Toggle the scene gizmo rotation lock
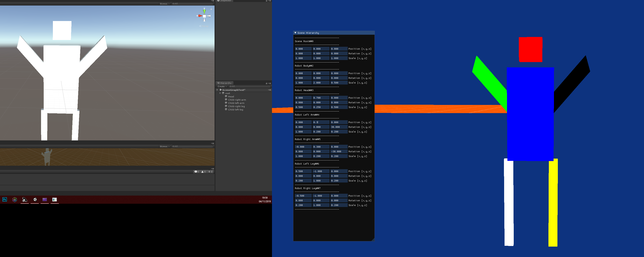The height and width of the screenshot is (257, 644). 211,9
